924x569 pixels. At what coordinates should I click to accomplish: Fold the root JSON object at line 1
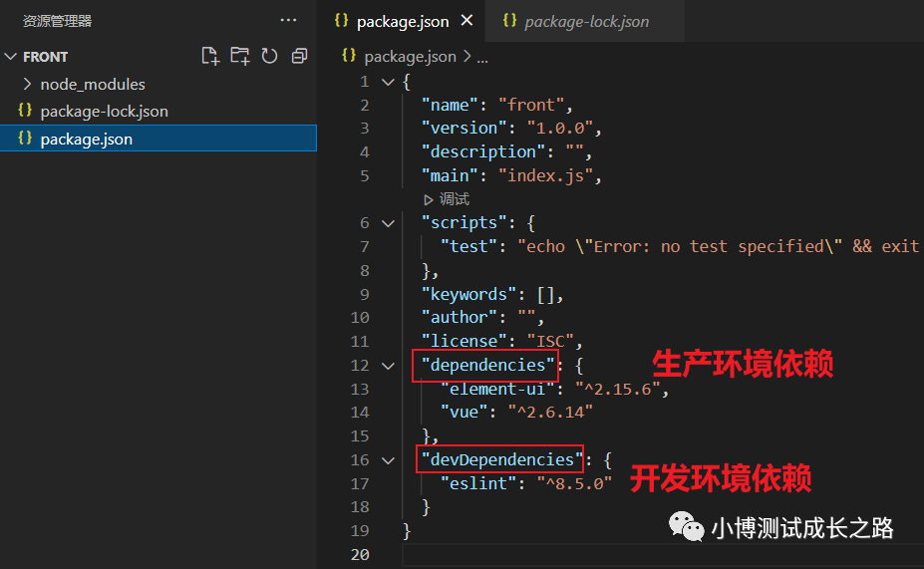(389, 82)
